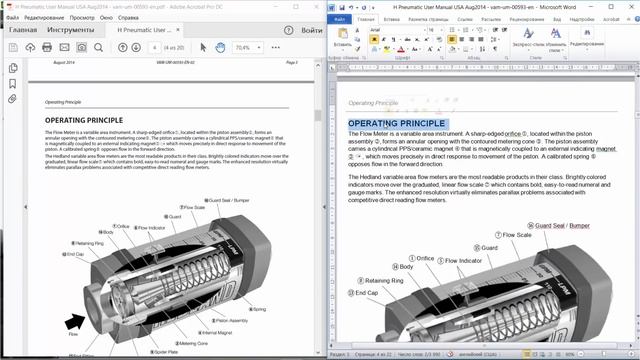This screenshot has height=360, width=640.
Task: Toggle strikethrough formatting in Word
Action: [x=407, y=39]
